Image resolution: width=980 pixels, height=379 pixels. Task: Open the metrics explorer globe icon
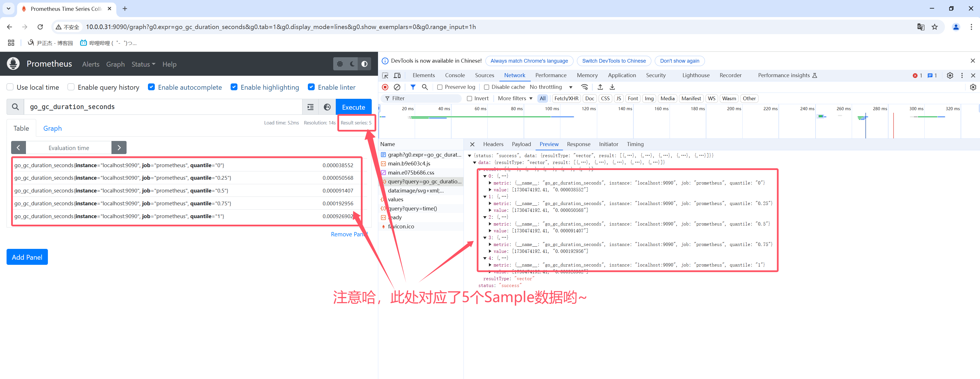point(327,107)
